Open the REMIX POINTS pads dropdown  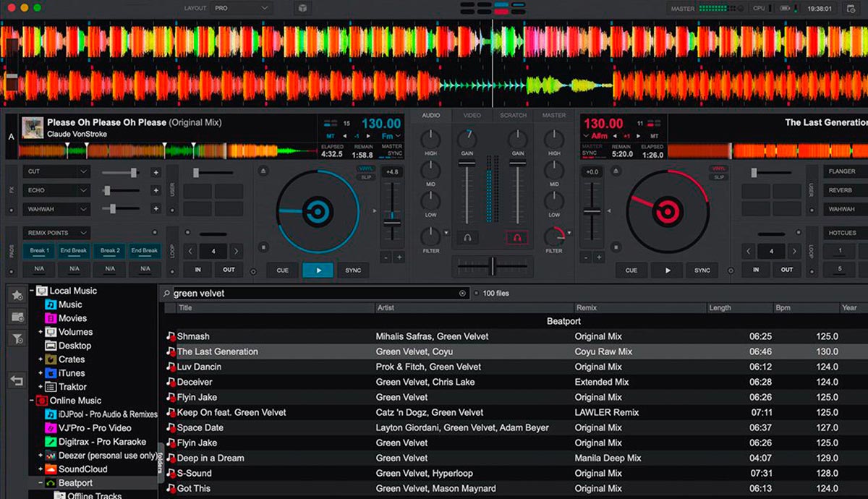[x=56, y=233]
